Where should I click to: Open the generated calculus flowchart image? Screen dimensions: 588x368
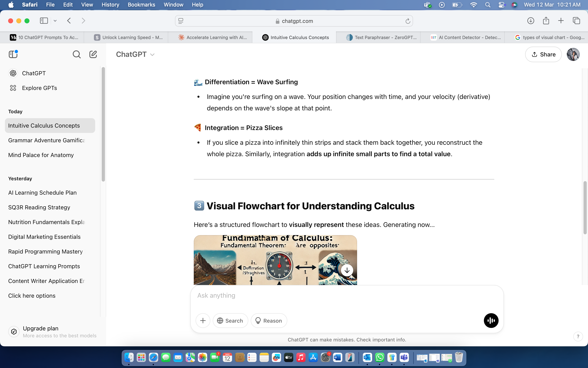pos(275,260)
